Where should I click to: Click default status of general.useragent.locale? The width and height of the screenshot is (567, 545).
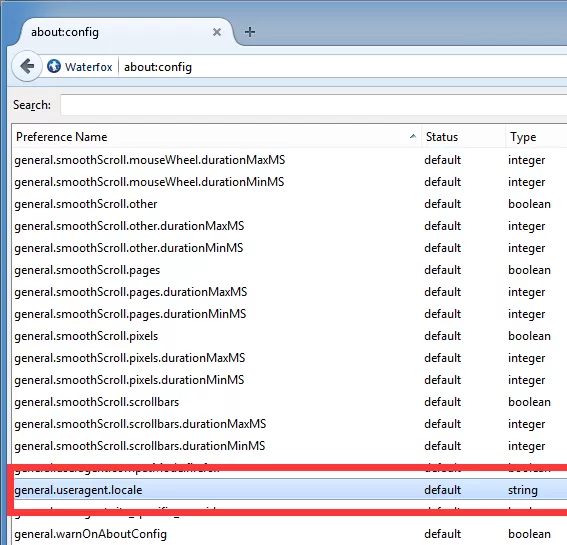pos(443,490)
